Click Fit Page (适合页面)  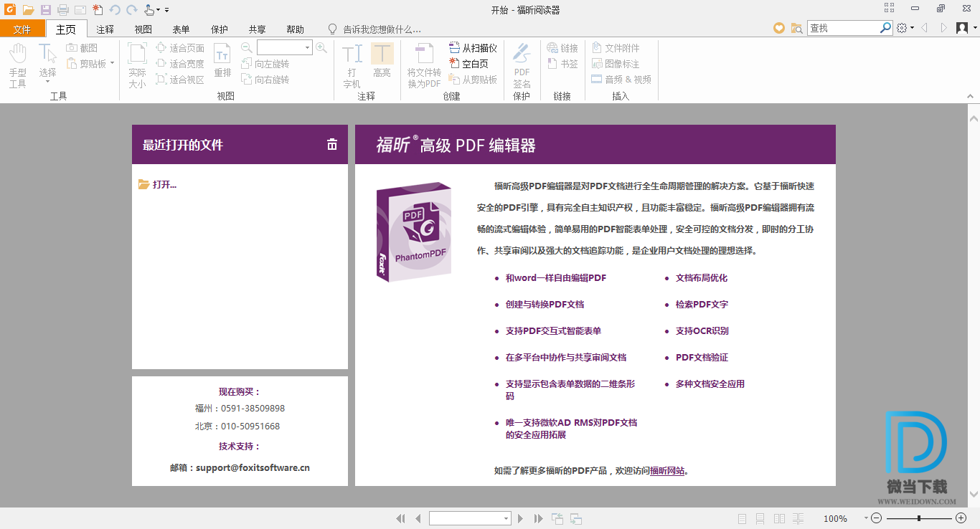[x=180, y=48]
